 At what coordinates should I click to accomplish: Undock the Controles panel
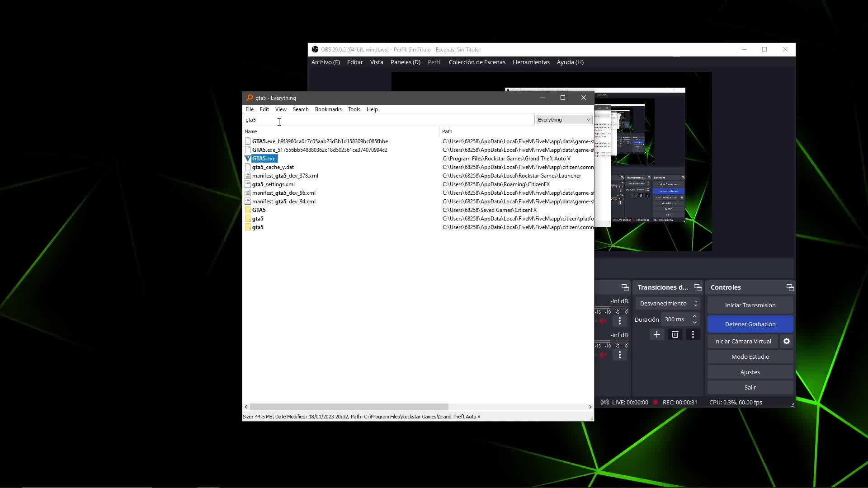[x=790, y=287]
